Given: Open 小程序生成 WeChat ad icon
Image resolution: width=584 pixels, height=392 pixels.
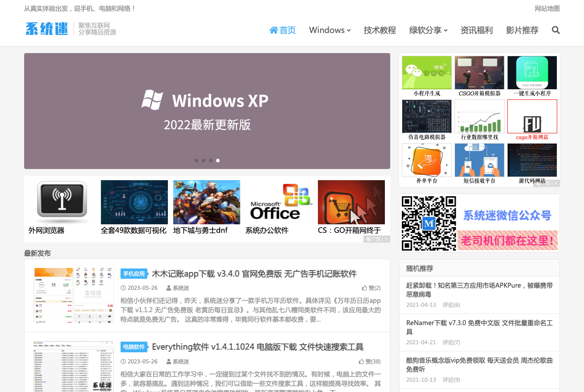Looking at the screenshot, I should pyautogui.click(x=427, y=73).
